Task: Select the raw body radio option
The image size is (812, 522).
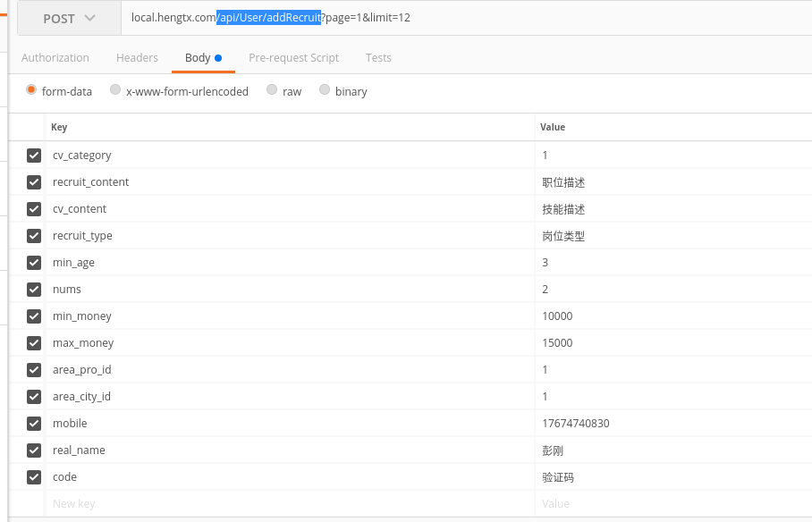Action: [271, 90]
